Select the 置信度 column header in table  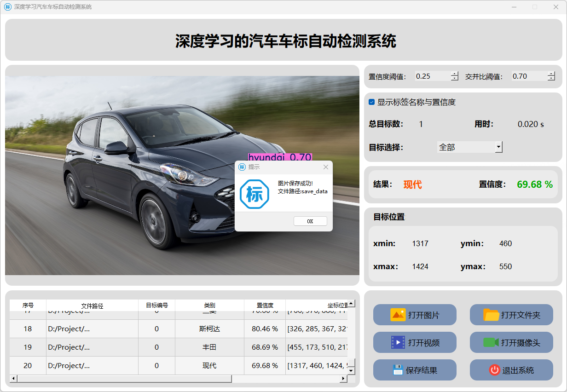(x=265, y=305)
